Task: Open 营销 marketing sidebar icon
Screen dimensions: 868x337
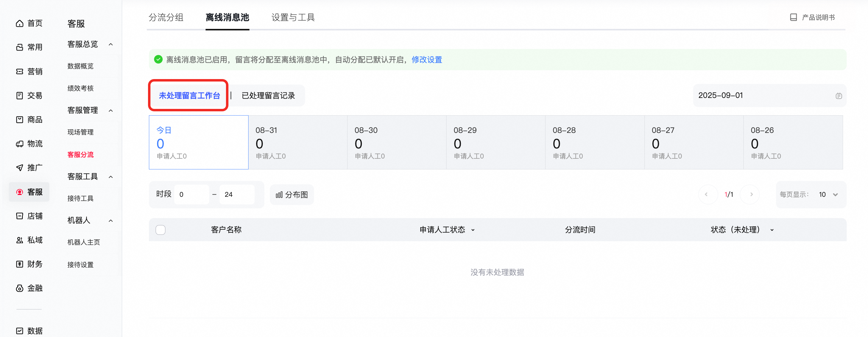Action: tap(20, 71)
